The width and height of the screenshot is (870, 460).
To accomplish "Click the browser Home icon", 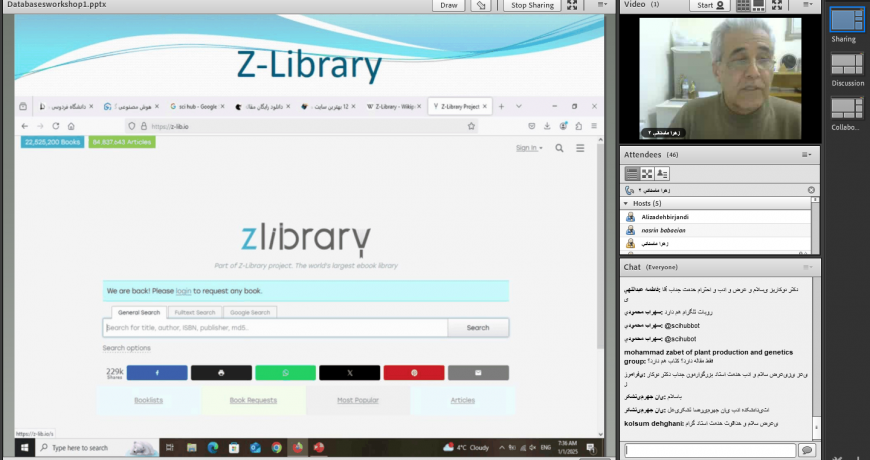I will tap(71, 127).
